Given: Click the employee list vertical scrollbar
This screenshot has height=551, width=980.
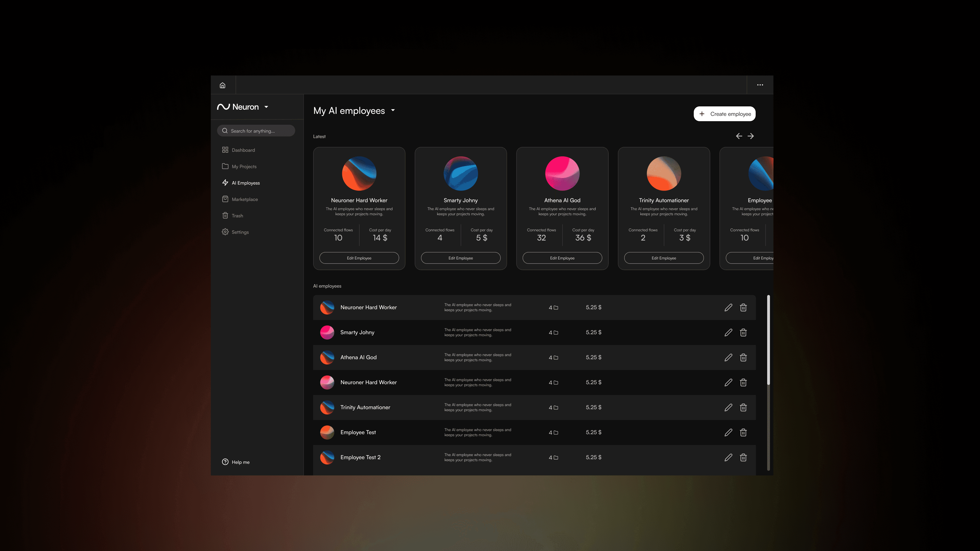Looking at the screenshot, I should [x=768, y=340].
